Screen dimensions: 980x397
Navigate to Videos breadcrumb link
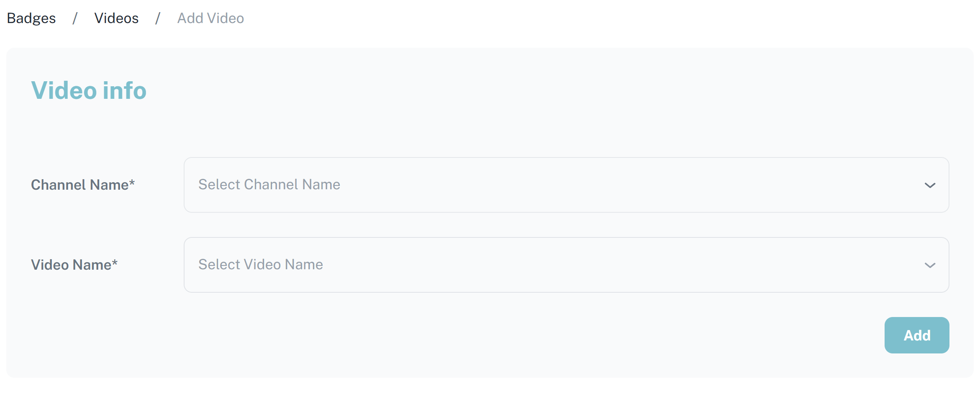coord(116,18)
